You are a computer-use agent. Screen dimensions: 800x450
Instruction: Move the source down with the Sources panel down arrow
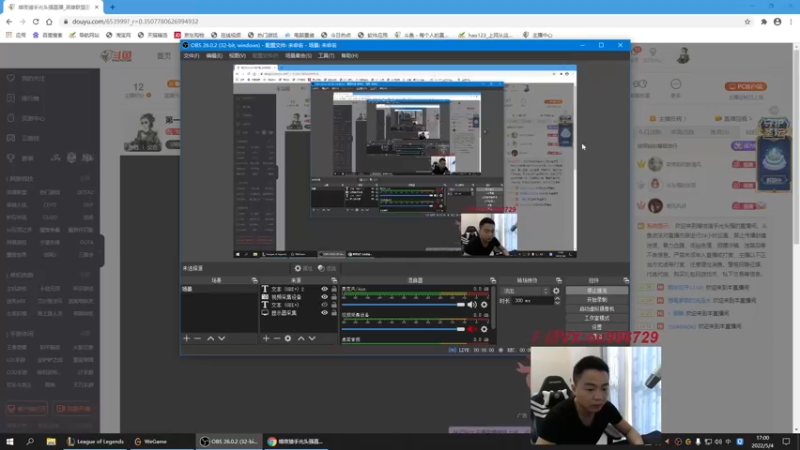coord(312,338)
